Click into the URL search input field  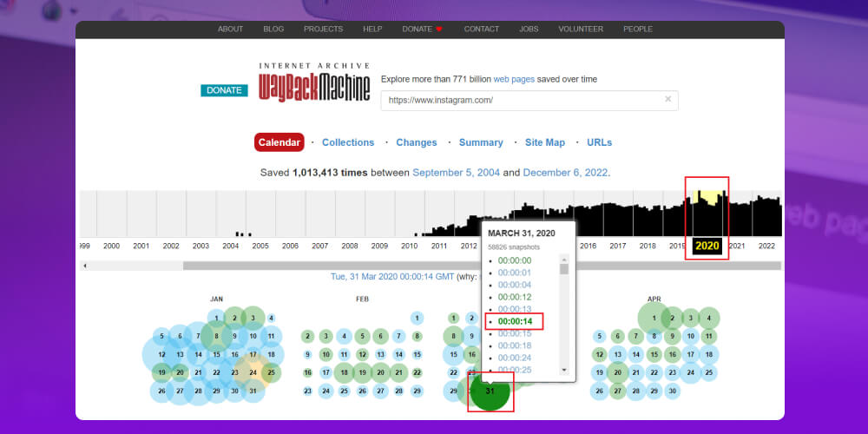521,100
